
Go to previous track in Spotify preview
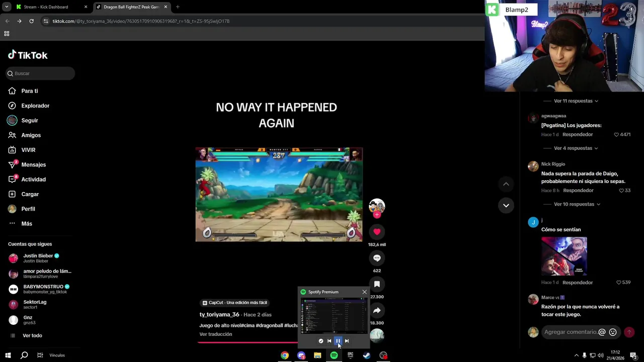[330, 341]
